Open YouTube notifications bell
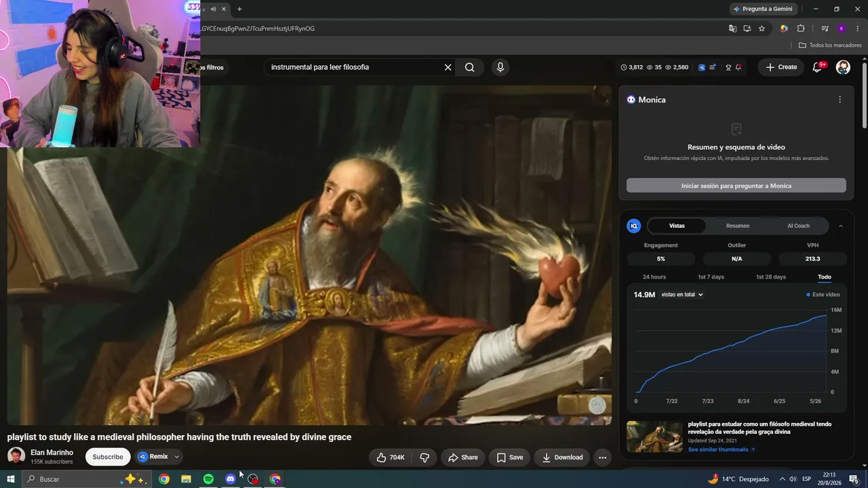This screenshot has height=488, width=868. coord(817,67)
